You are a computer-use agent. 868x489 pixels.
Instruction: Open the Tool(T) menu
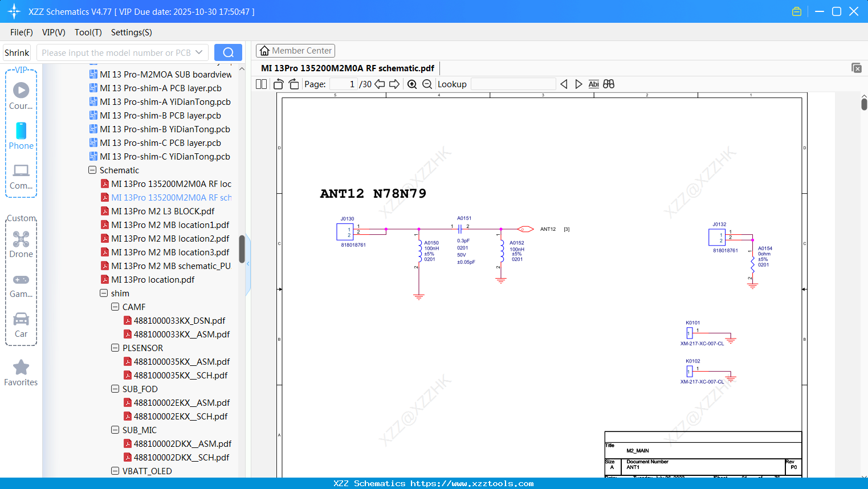pyautogui.click(x=88, y=32)
